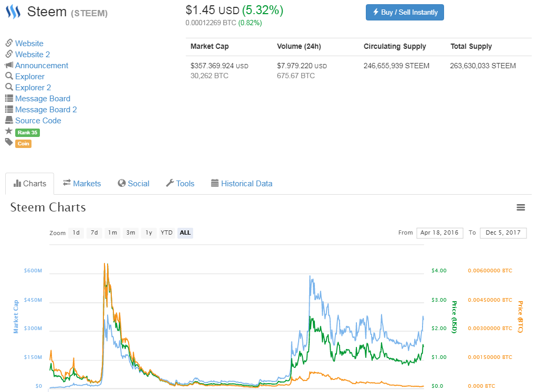Visit the Message Board link
Viewport: 538px width, 392px height.
pos(43,99)
